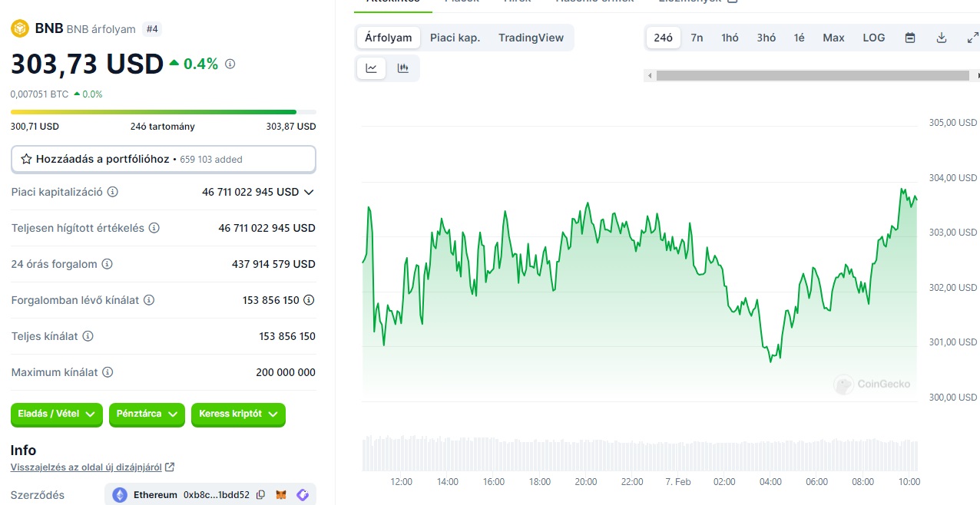Image resolution: width=980 pixels, height=505 pixels.
Task: Select the 1hó time range
Action: click(730, 38)
